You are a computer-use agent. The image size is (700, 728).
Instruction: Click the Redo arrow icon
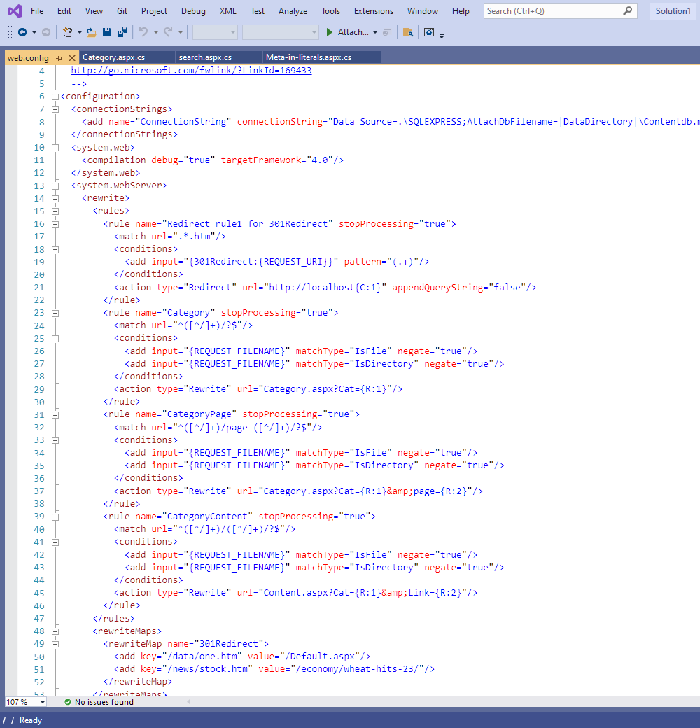(168, 32)
